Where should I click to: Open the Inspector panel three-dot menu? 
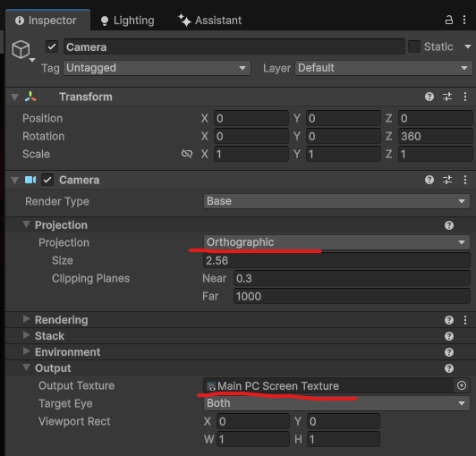click(x=464, y=20)
